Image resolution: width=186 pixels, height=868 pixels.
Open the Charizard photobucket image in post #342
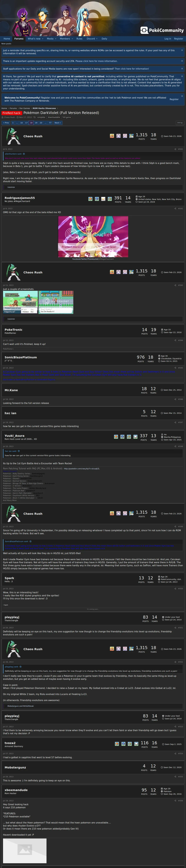coord(93,237)
